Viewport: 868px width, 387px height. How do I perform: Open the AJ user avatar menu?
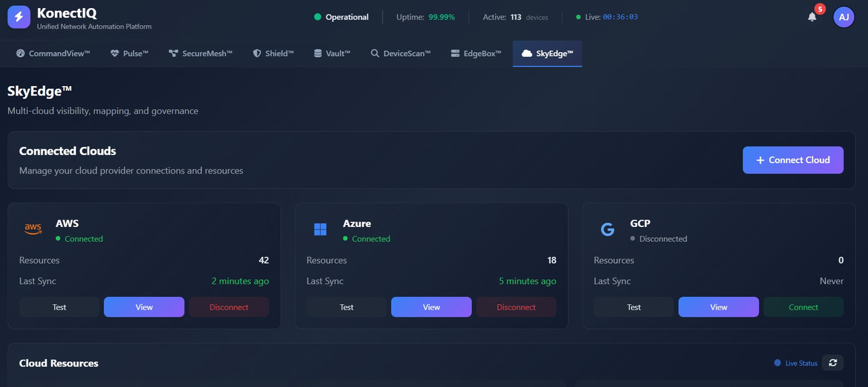(844, 17)
